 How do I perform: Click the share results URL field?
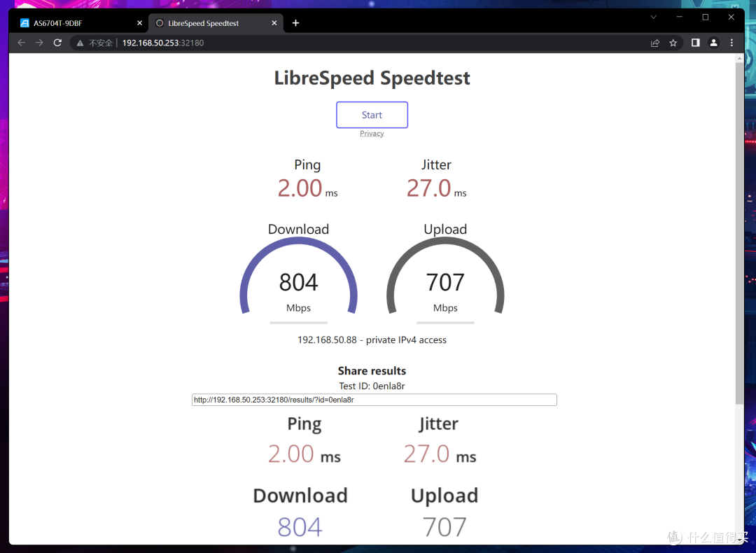[x=374, y=400]
